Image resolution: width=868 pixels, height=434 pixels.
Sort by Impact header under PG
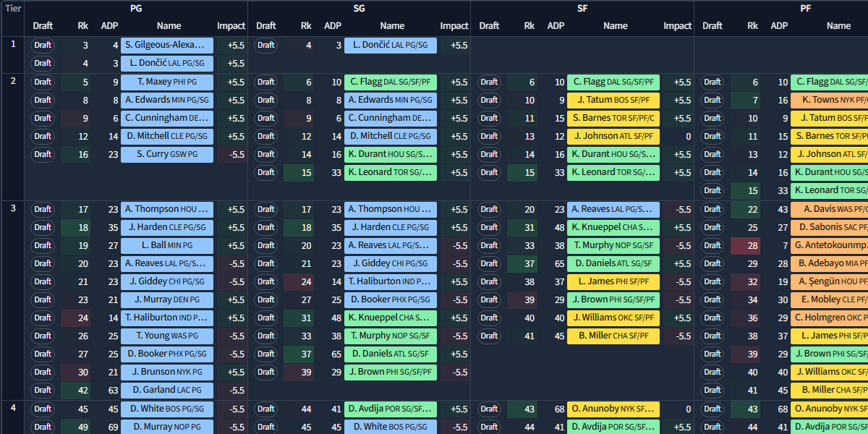click(231, 26)
